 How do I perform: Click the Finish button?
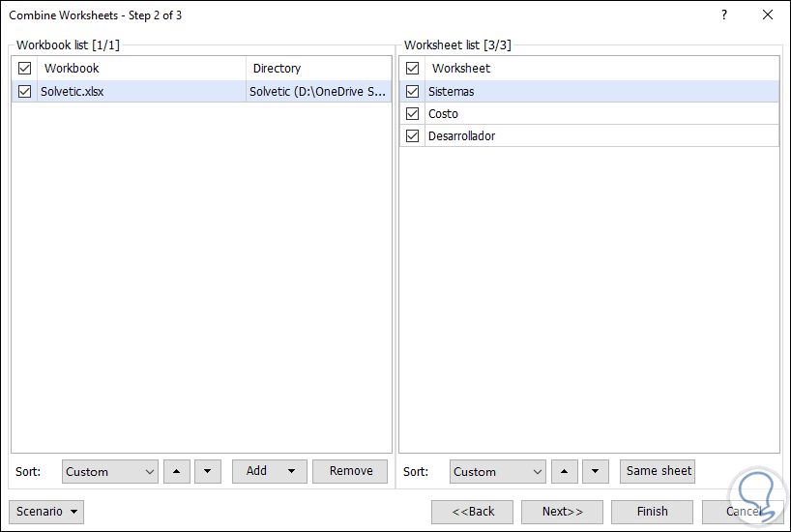point(653,512)
